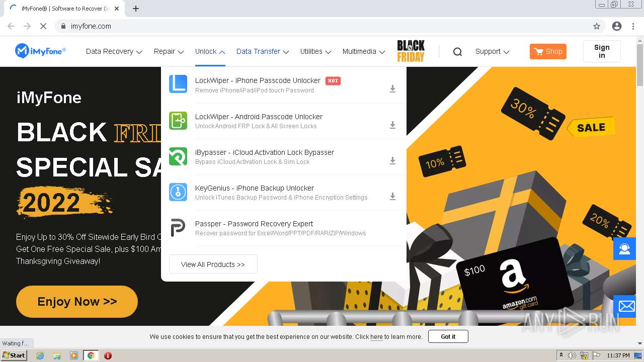644x362 pixels.
Task: Expand the Repair menu
Action: click(x=169, y=51)
